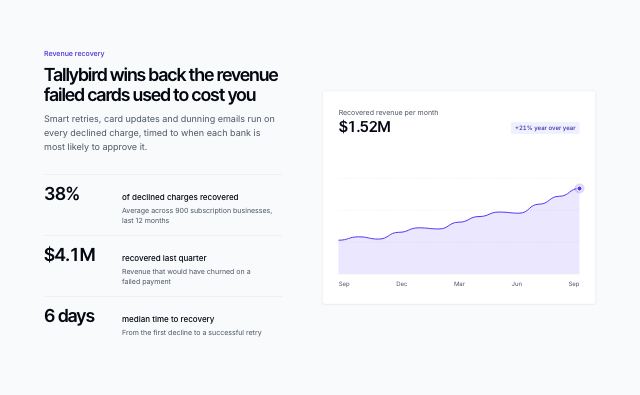Click the latest data point on chart
The height and width of the screenshot is (395, 640).
(579, 189)
